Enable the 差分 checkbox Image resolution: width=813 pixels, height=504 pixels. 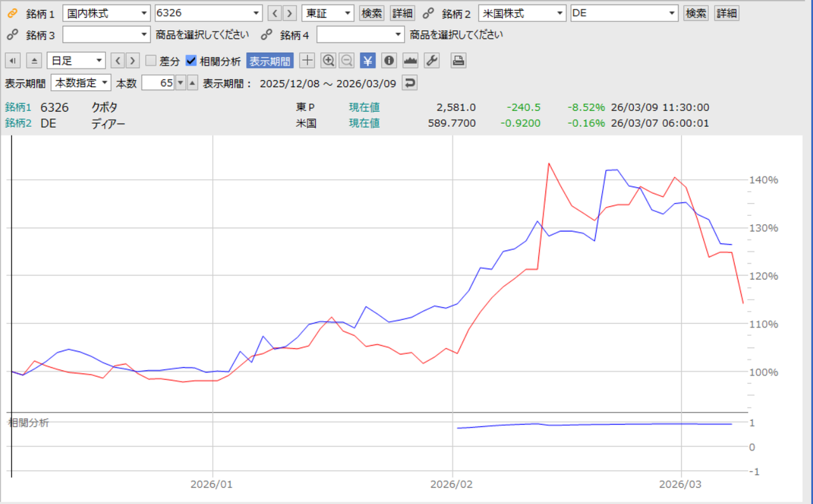point(151,61)
